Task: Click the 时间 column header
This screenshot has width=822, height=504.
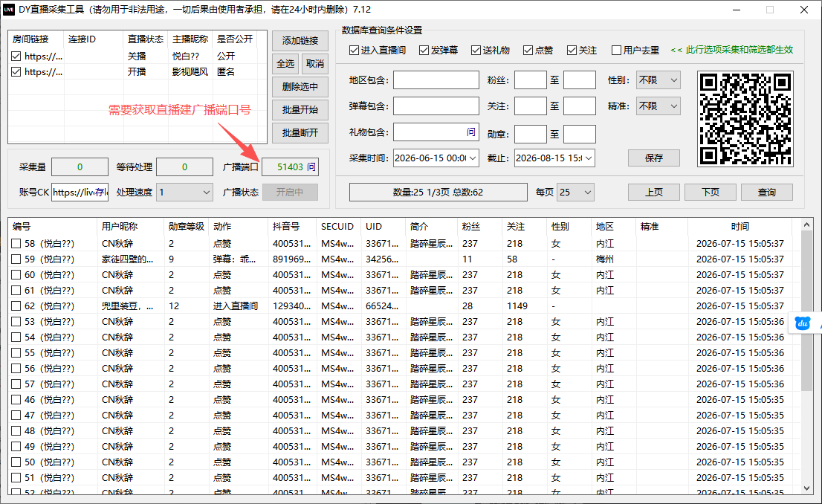Action: [740, 227]
